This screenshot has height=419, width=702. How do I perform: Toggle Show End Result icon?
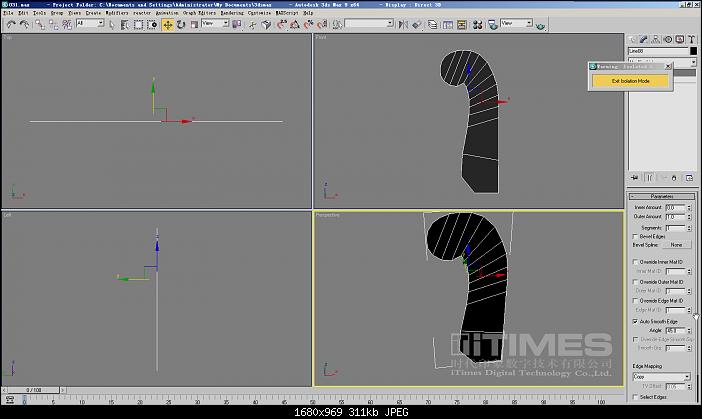649,178
